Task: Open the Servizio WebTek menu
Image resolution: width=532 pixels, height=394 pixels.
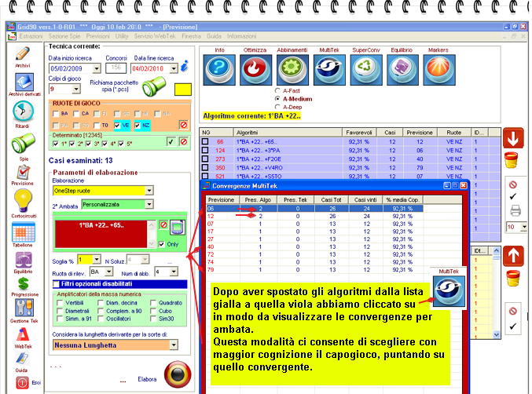Action: tap(155, 36)
